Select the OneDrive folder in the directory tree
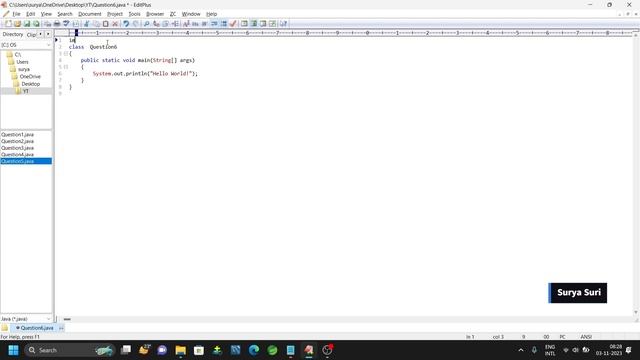Viewport: 640px width, 360px height. [x=30, y=76]
